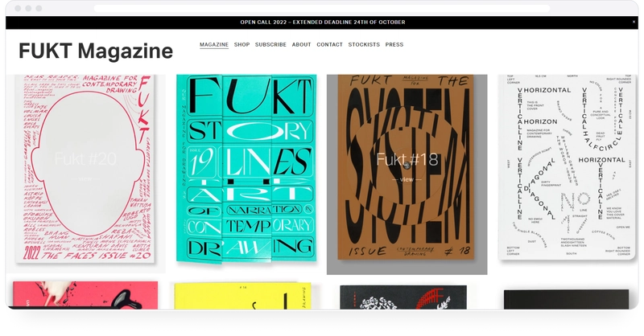Open the brown System Issue #18 cover

[x=407, y=174]
